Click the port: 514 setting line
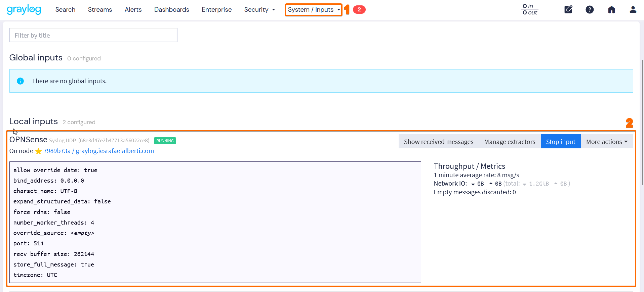 (x=29, y=243)
